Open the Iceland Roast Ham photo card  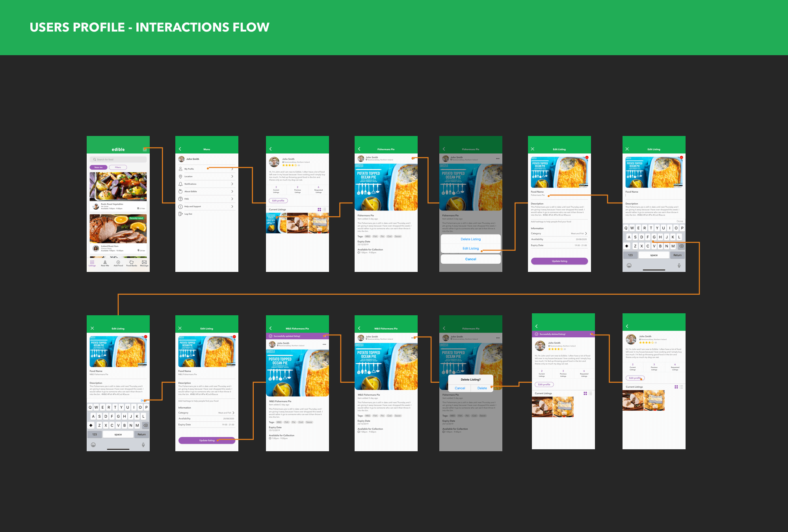[x=118, y=229]
